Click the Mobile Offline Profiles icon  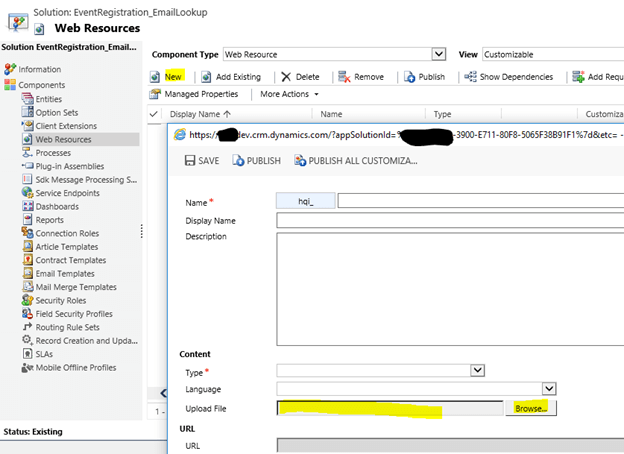click(27, 368)
